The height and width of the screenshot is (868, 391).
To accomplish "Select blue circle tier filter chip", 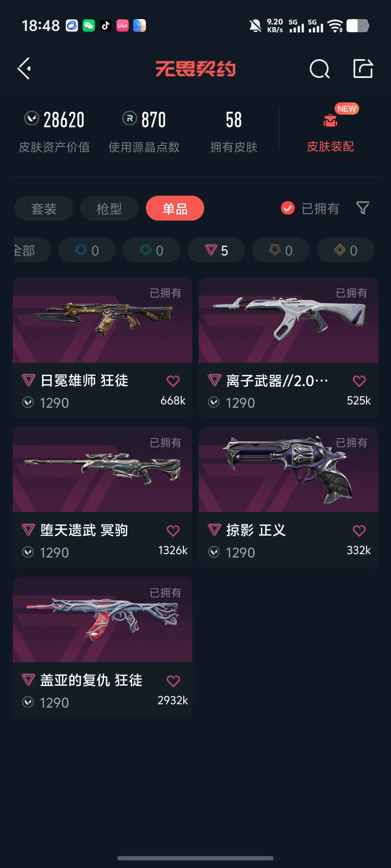I will [87, 250].
